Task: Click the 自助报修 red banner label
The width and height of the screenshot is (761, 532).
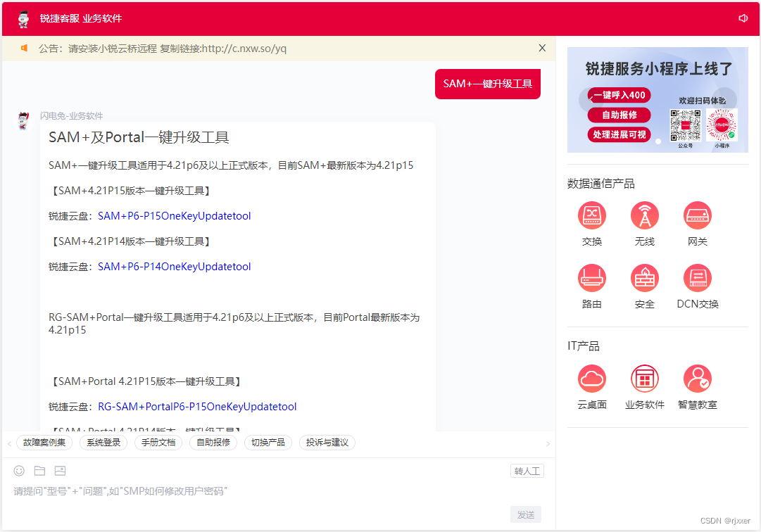Action: (620, 115)
